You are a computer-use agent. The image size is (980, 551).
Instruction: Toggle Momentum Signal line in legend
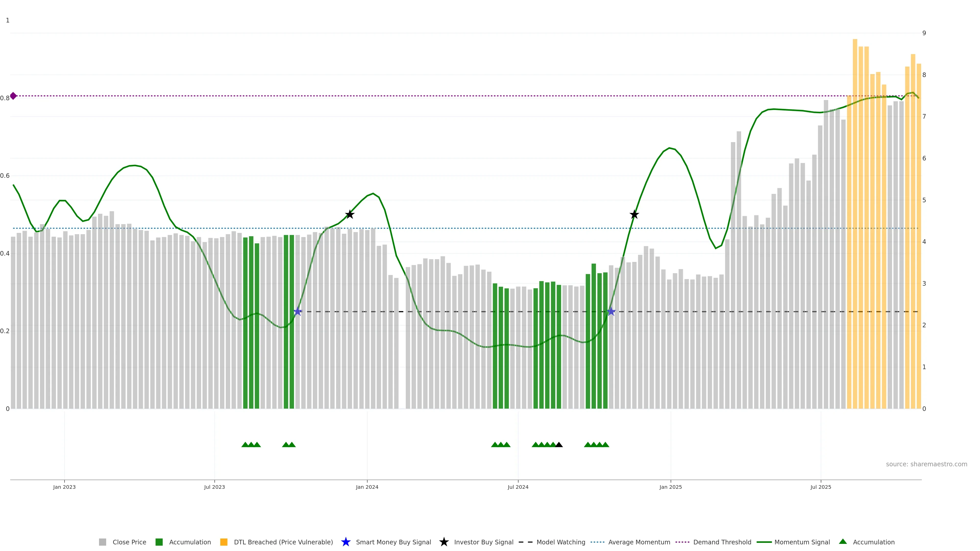802,542
